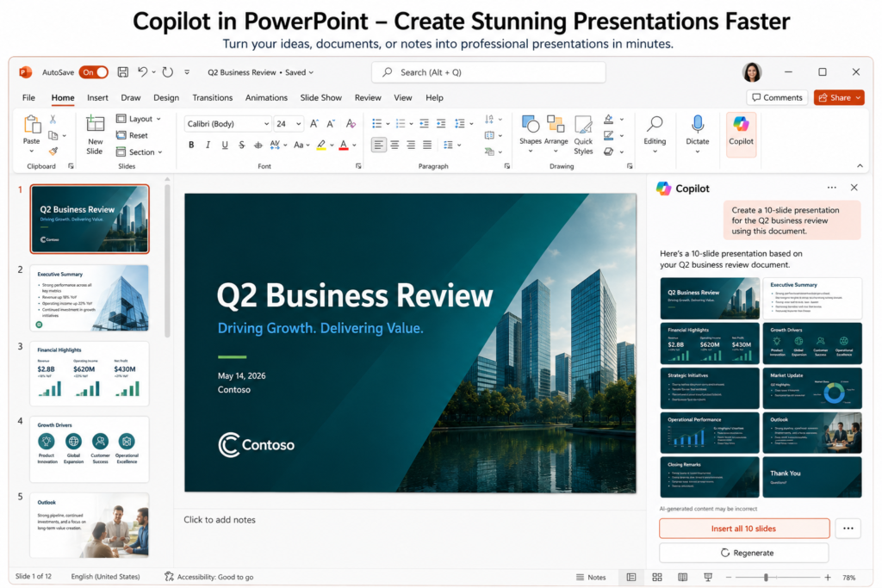This screenshot has width=882, height=588.
Task: Apply the red font color
Action: tap(343, 145)
